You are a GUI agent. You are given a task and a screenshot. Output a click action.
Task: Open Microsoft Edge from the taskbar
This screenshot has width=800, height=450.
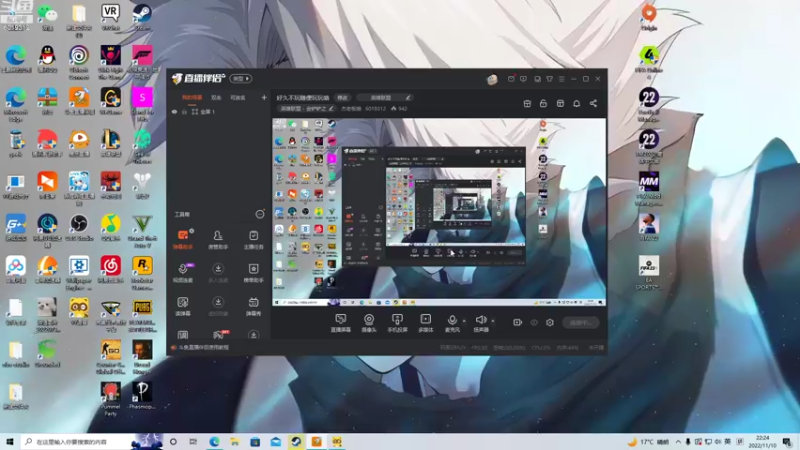[214, 442]
